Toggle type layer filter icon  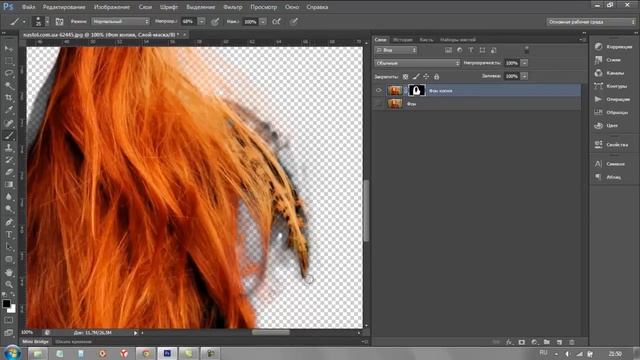[471, 50]
